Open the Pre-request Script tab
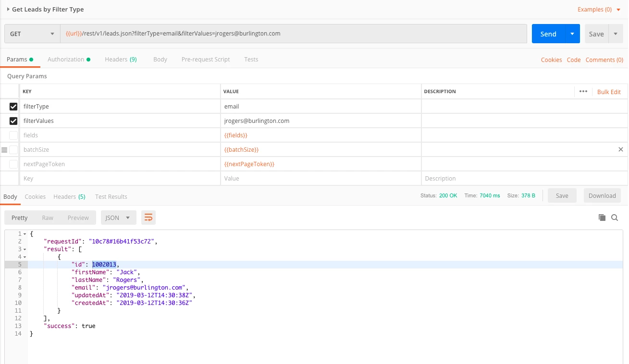The width and height of the screenshot is (629, 364). [206, 60]
